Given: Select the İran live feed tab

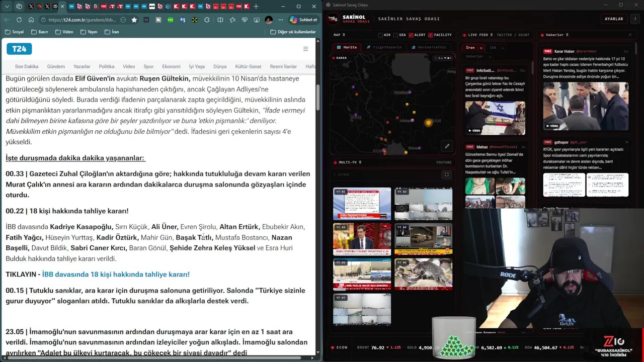Looking at the screenshot, I should coord(470,48).
